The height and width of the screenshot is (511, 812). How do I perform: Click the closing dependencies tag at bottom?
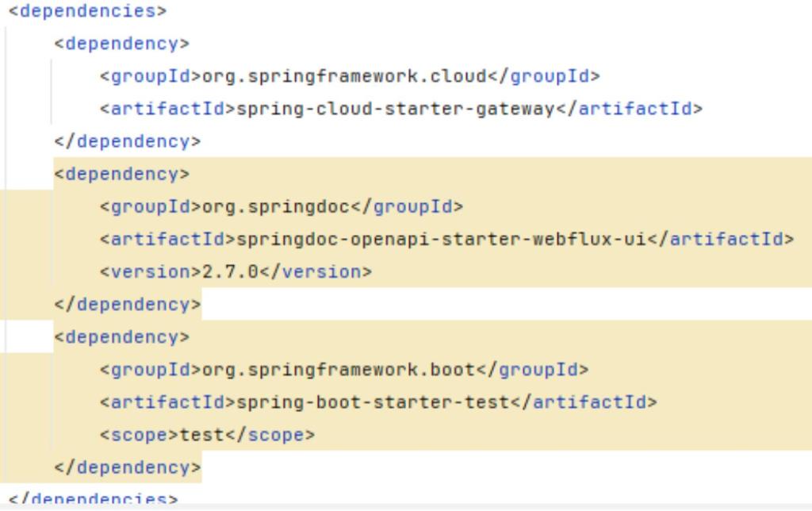click(x=94, y=498)
